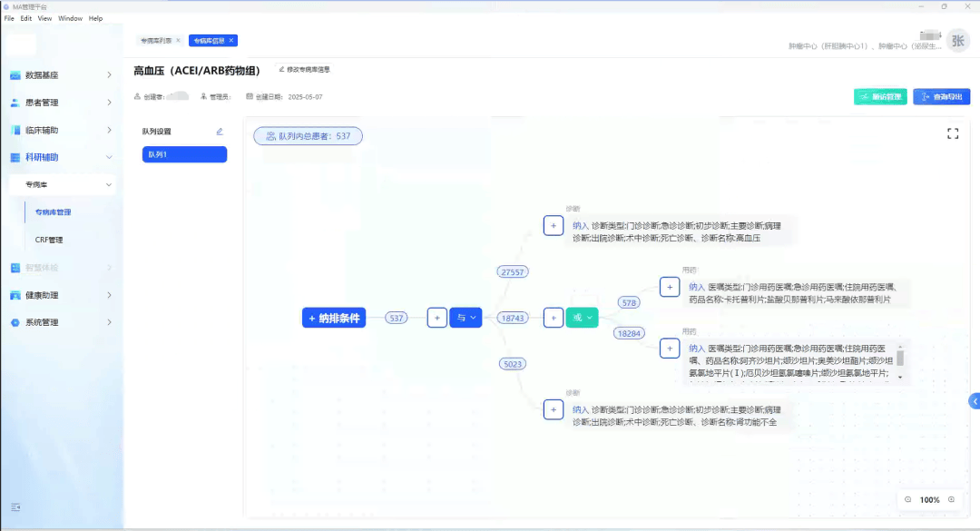Open the Window menu
Viewport: 980px width, 531px height.
70,18
